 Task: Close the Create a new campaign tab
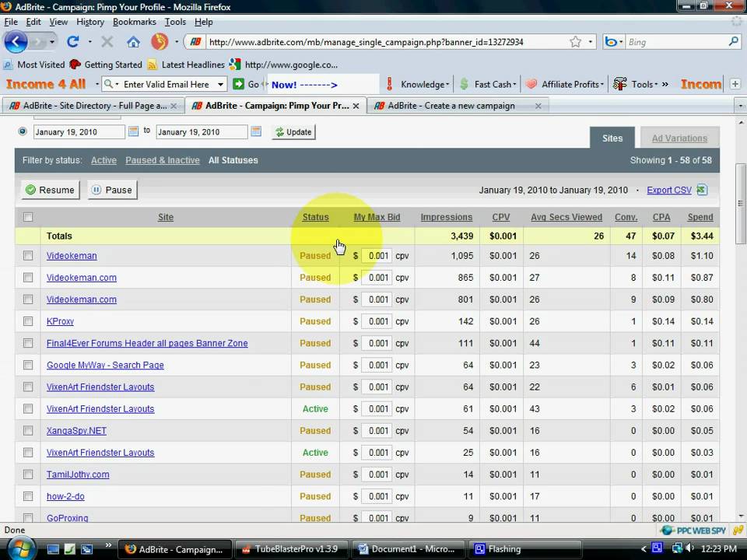point(538,106)
